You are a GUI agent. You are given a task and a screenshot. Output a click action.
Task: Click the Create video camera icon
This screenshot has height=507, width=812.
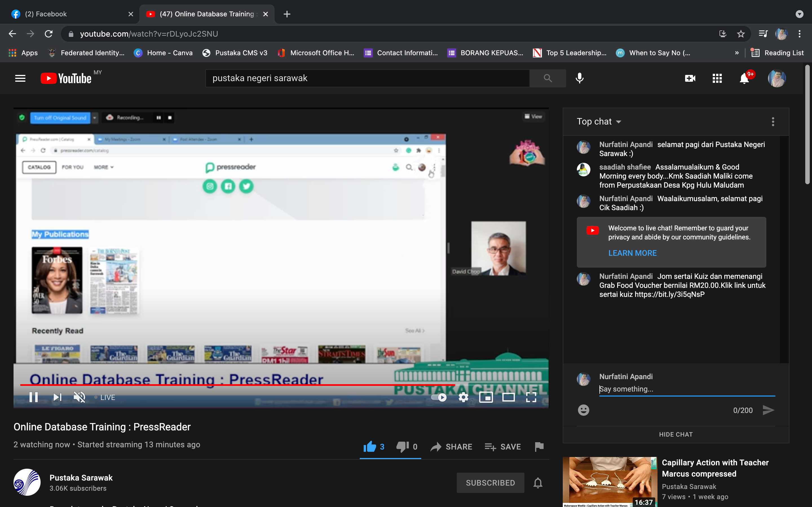coord(690,79)
